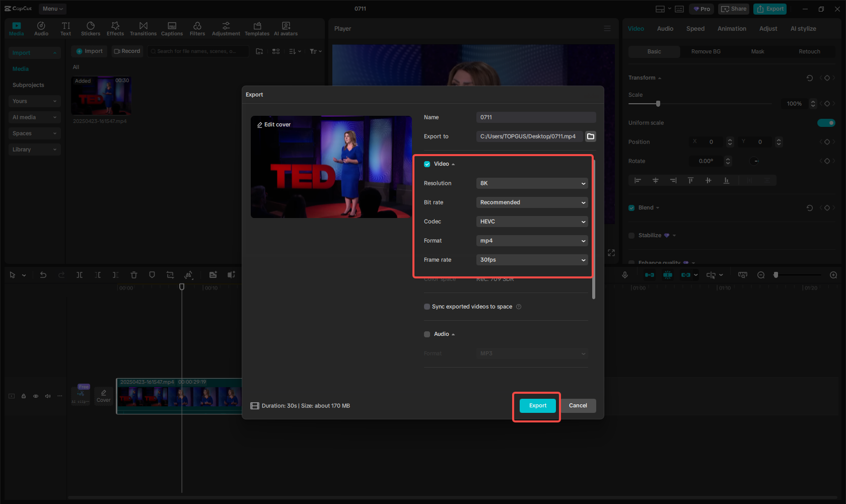The height and width of the screenshot is (504, 846).
Task: Click the delete clip icon above the timeline
Action: pyautogui.click(x=133, y=275)
